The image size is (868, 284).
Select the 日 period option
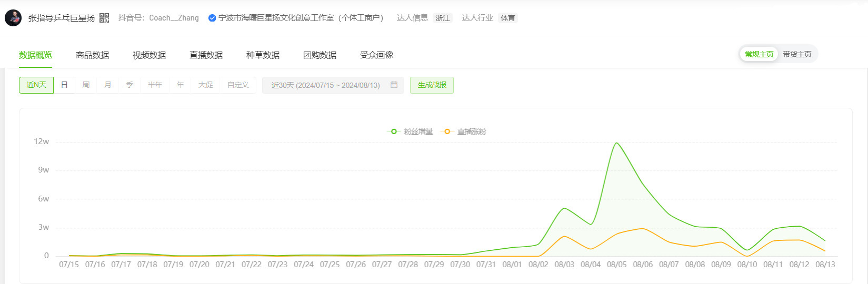64,85
